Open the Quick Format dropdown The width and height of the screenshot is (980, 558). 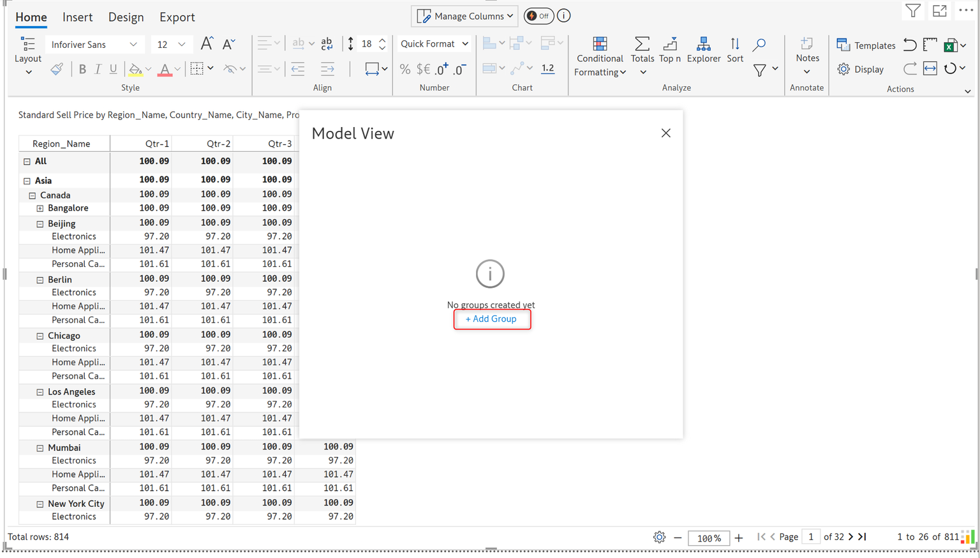[x=434, y=43]
